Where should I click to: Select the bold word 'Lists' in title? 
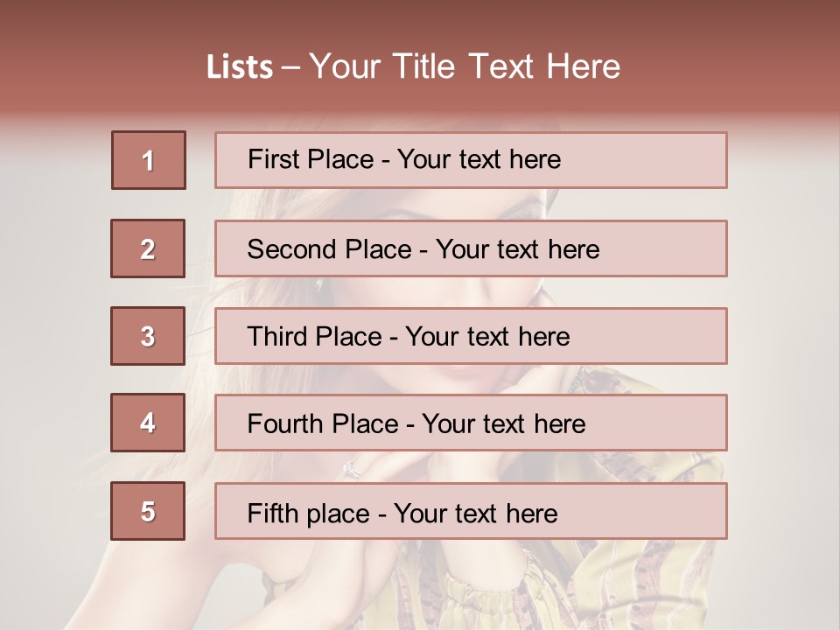coord(239,67)
